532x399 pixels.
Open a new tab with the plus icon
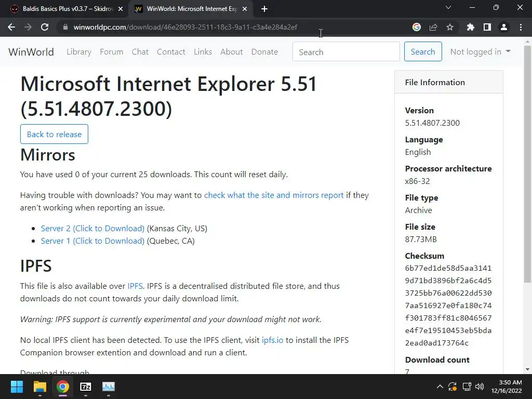[x=264, y=9]
